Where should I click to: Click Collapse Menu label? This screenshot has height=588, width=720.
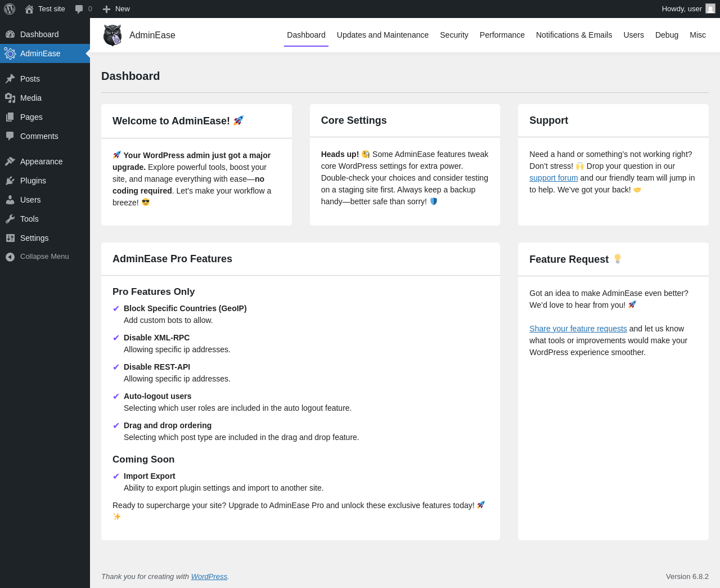coord(44,257)
